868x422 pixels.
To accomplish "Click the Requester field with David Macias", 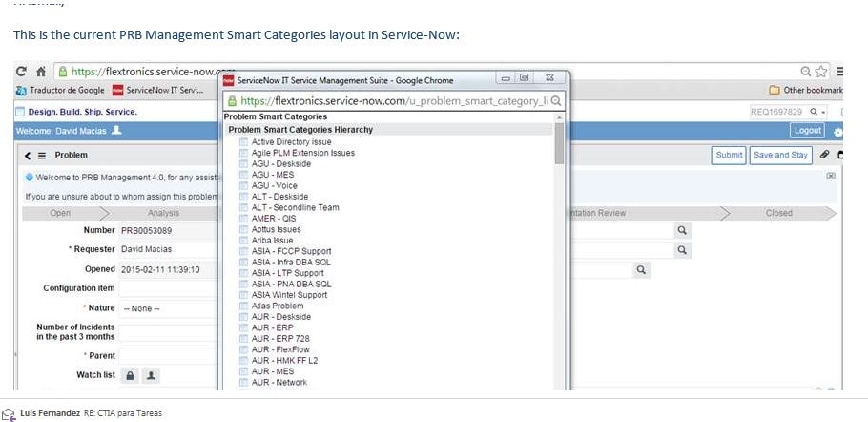I will (169, 250).
